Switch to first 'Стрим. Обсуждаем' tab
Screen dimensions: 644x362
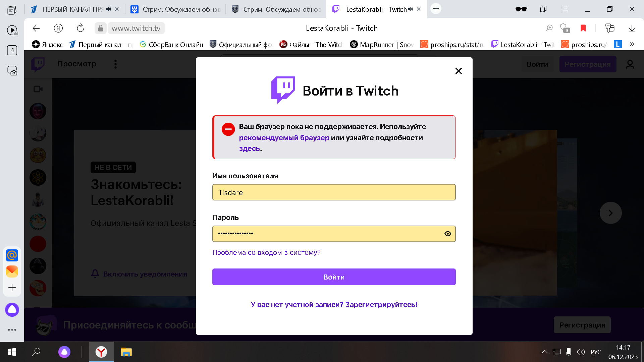(176, 9)
